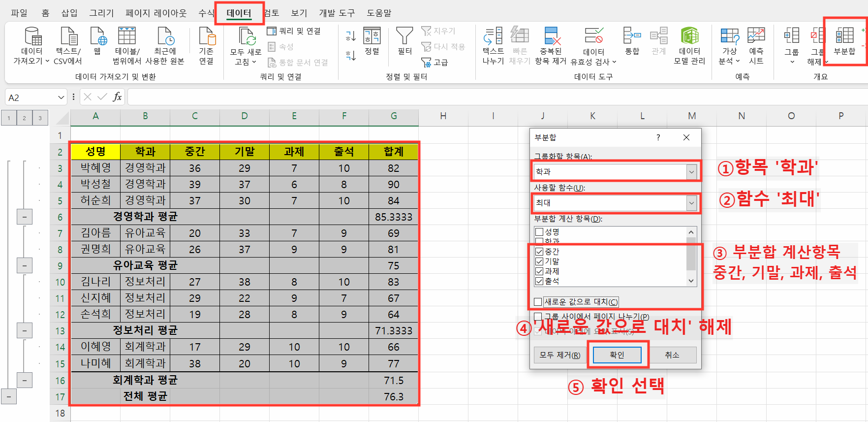Open the 사용할 함수 dropdown showing 최대
Screen dimensions: 868x422
pyautogui.click(x=692, y=203)
